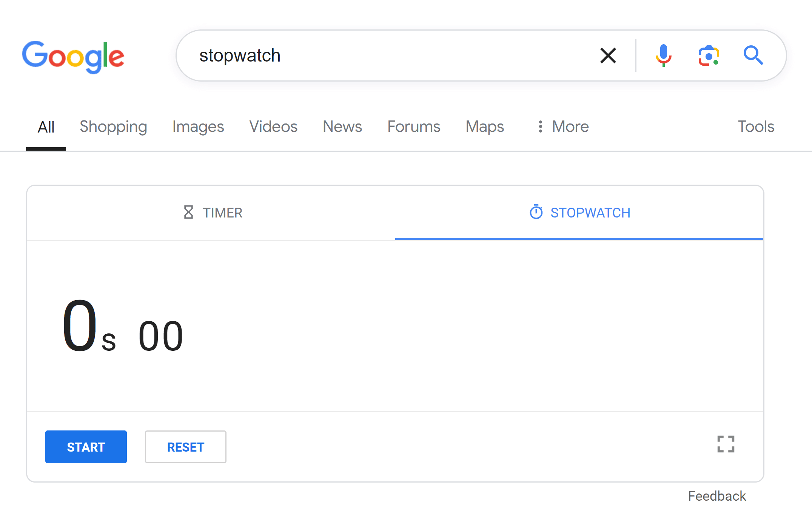Select the Shopping search filter
This screenshot has height=529, width=812.
click(x=113, y=126)
